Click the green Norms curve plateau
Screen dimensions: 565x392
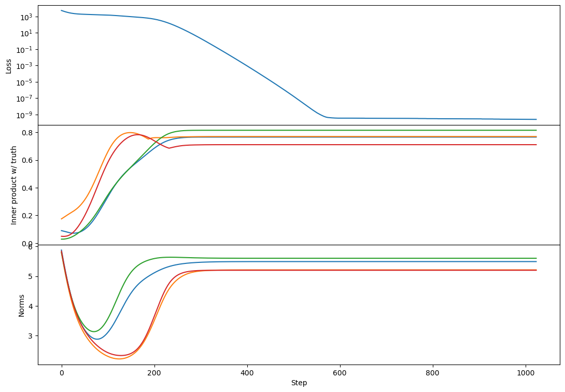coord(363,258)
